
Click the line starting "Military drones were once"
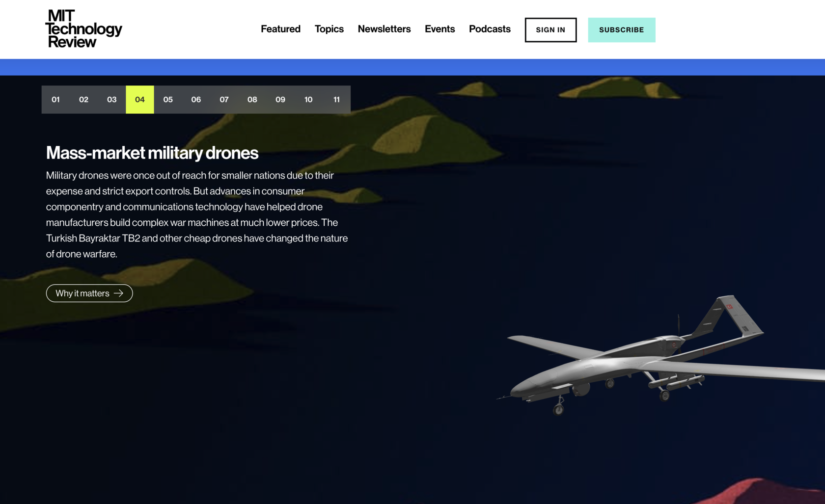(190, 175)
